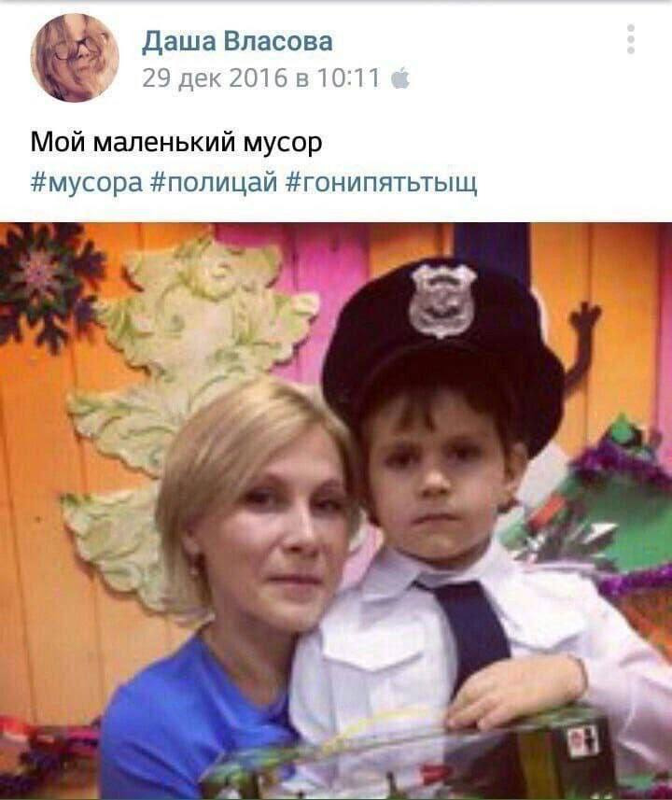Open Даша Власова's round profile avatar
The width and height of the screenshot is (672, 800).
(x=75, y=58)
